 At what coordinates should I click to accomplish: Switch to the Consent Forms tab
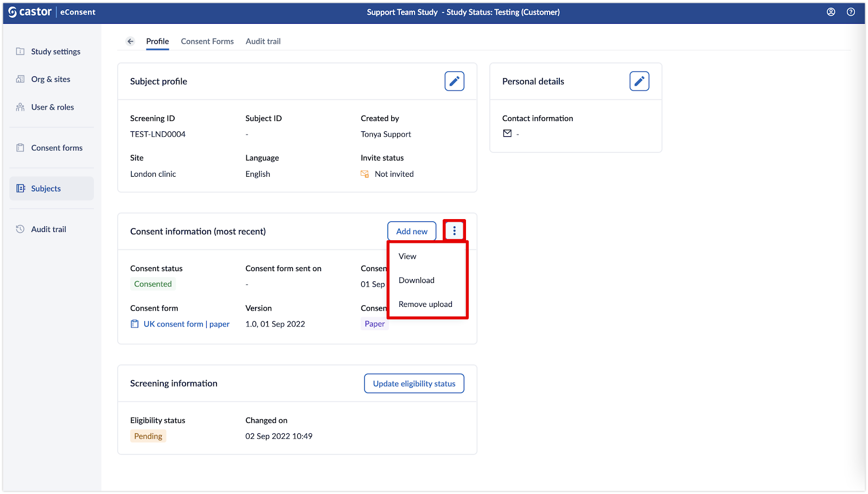[x=207, y=41]
